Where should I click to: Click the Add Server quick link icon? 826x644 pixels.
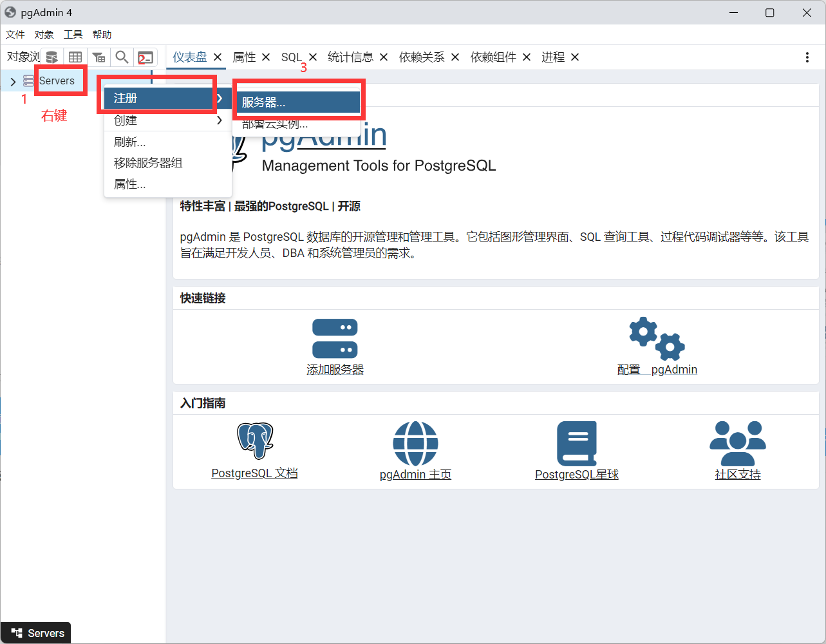pos(335,338)
